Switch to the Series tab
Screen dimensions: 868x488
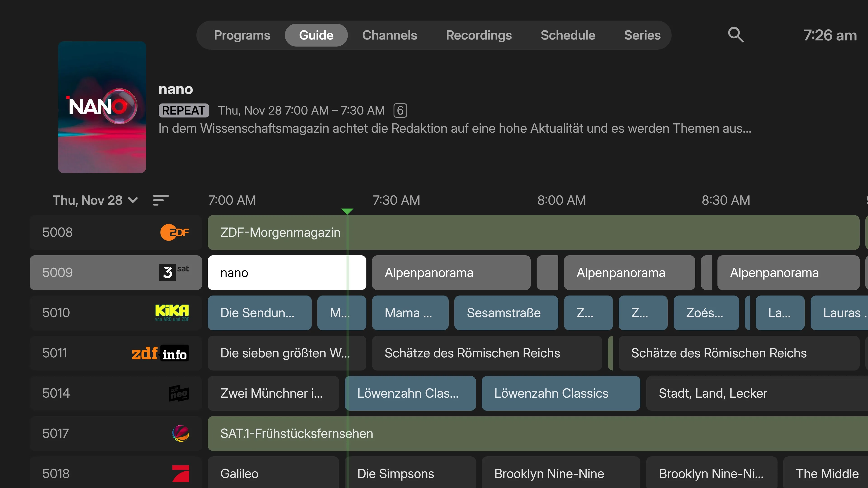coord(642,35)
